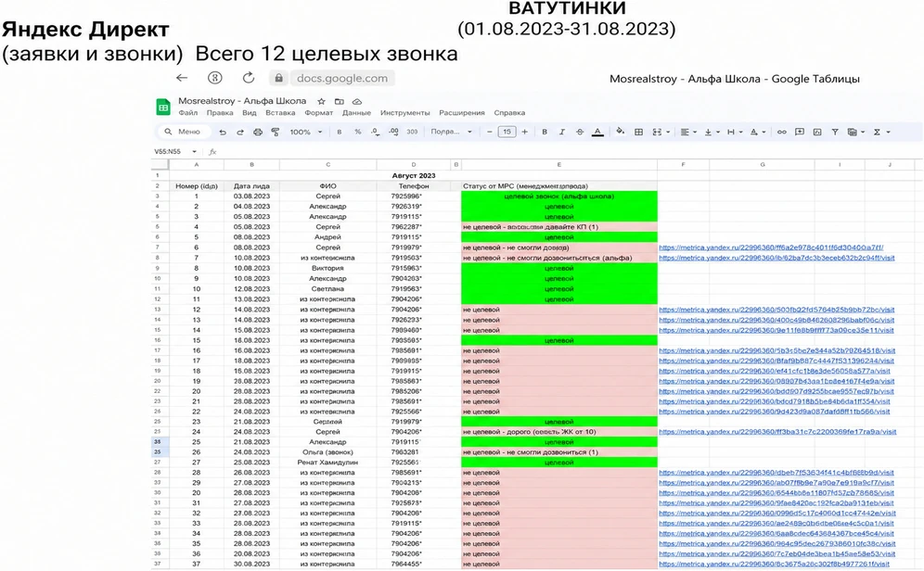Open the Google Sheets home logo

[x=163, y=108]
